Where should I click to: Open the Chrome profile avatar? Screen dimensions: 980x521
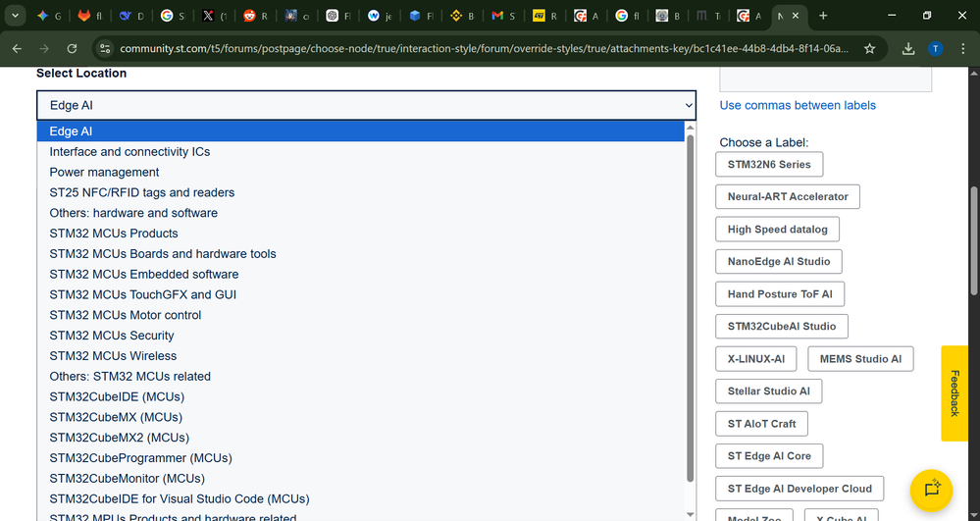(x=935, y=49)
